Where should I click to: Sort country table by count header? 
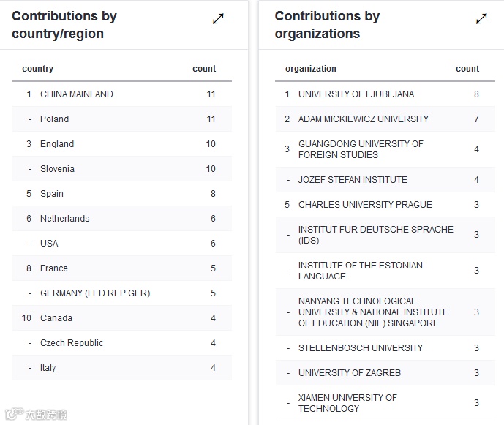204,69
